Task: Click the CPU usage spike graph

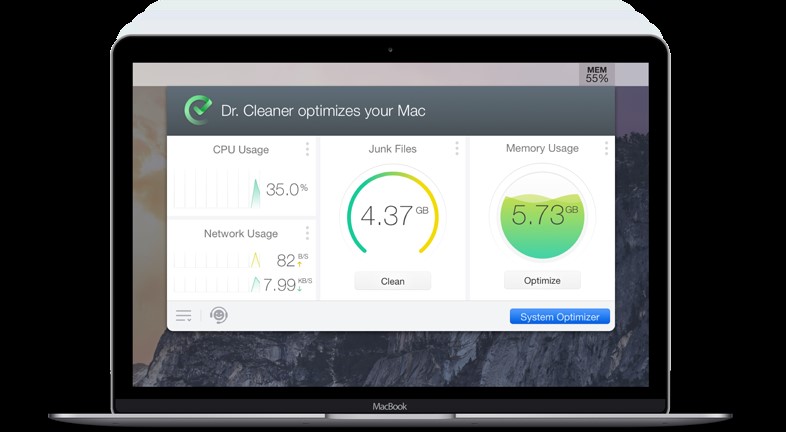Action: point(255,191)
